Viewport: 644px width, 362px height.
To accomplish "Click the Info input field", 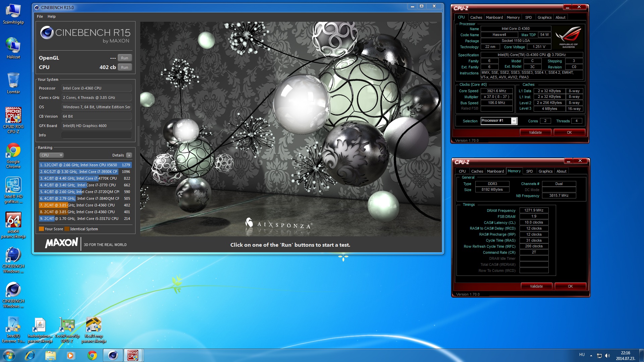I will tap(96, 135).
